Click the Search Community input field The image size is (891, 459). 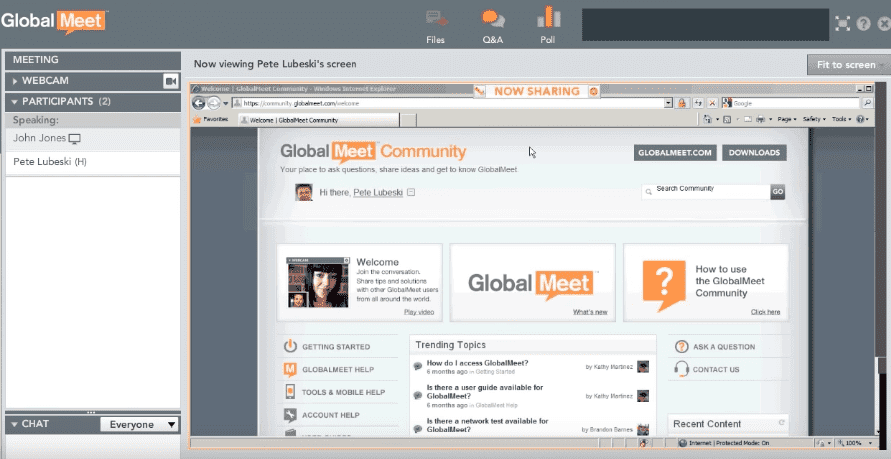point(710,190)
